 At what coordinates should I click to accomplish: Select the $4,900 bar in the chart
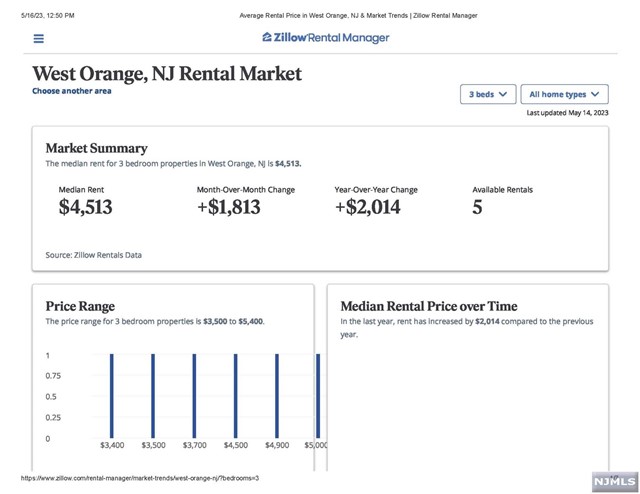click(276, 396)
